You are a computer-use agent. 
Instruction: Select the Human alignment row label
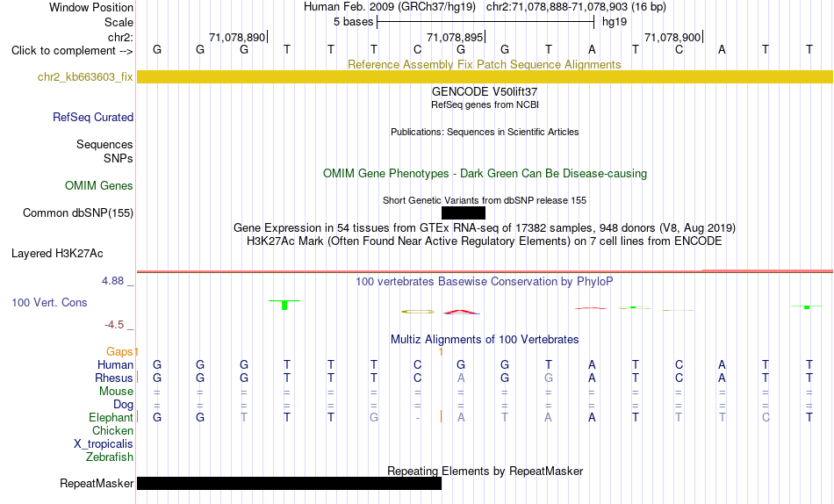coord(115,364)
